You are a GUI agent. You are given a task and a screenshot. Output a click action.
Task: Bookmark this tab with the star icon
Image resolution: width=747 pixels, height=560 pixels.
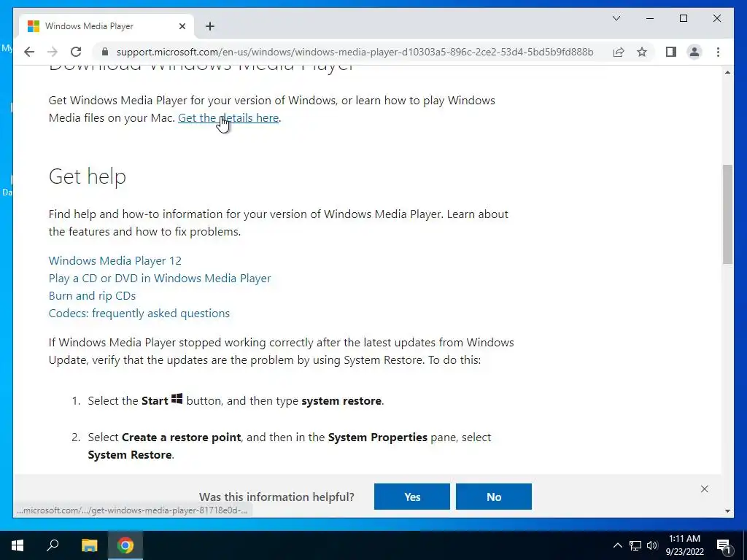[642, 52]
